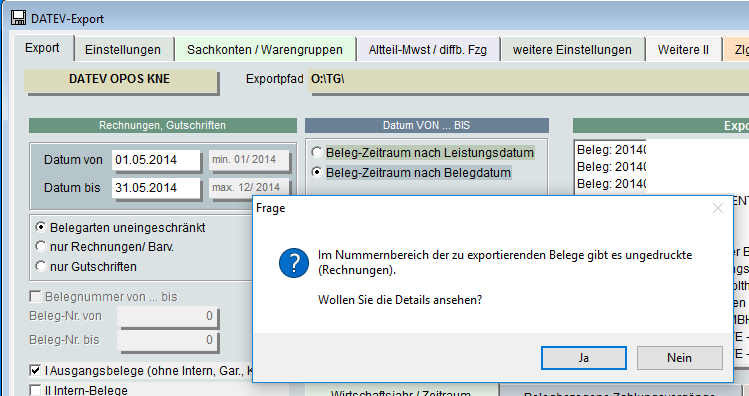Click the Exportpfad field showing O:\TG\
The height and width of the screenshot is (396, 749).
coord(528,80)
